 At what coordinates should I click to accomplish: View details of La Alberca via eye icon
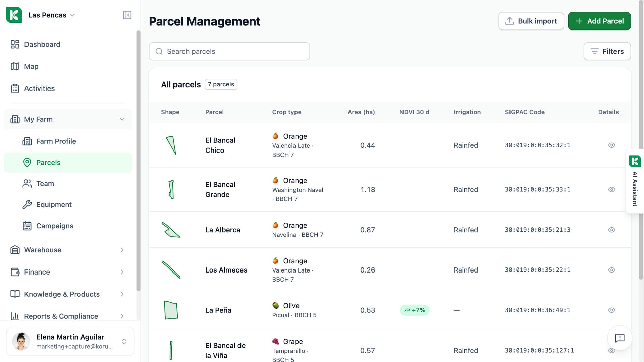(611, 230)
